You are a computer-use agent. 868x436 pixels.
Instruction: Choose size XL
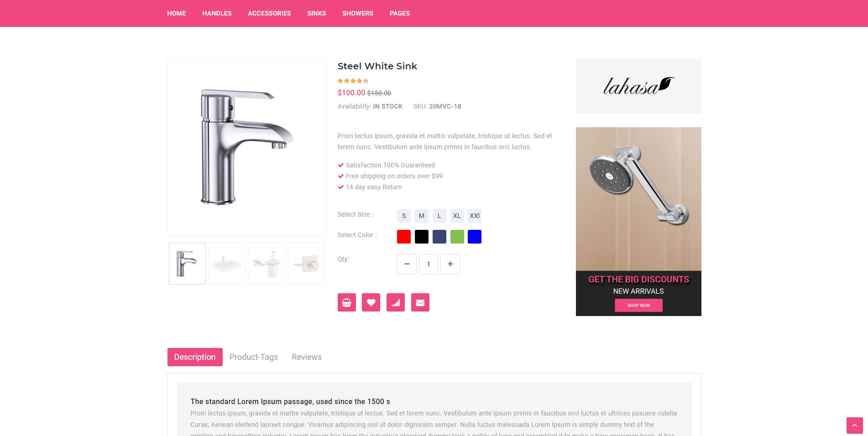(x=457, y=216)
